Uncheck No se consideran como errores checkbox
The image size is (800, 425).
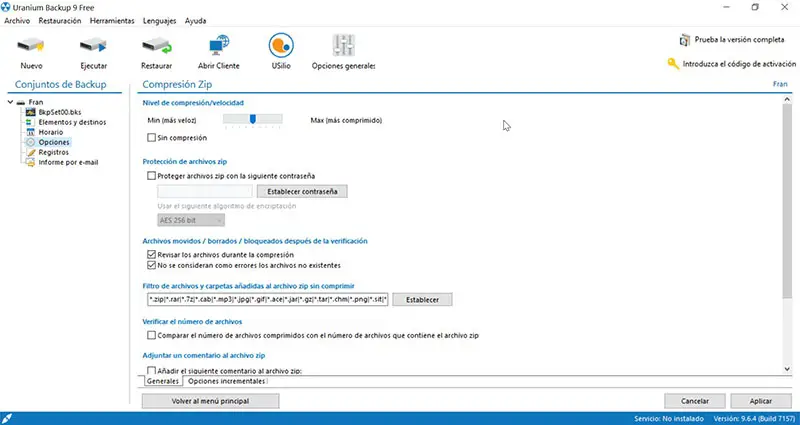(x=151, y=265)
